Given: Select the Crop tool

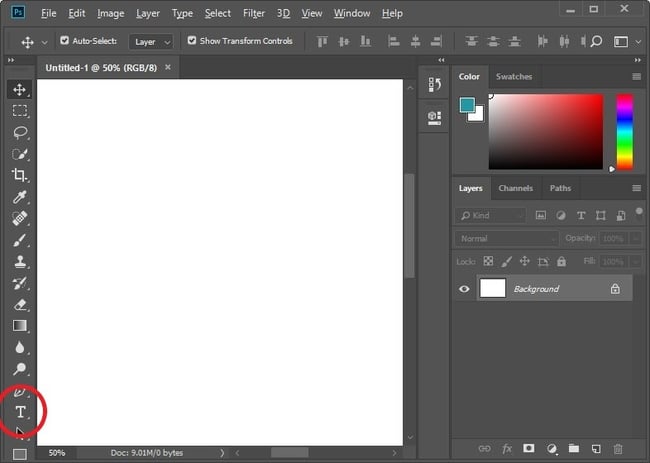Looking at the screenshot, I should click(x=19, y=175).
